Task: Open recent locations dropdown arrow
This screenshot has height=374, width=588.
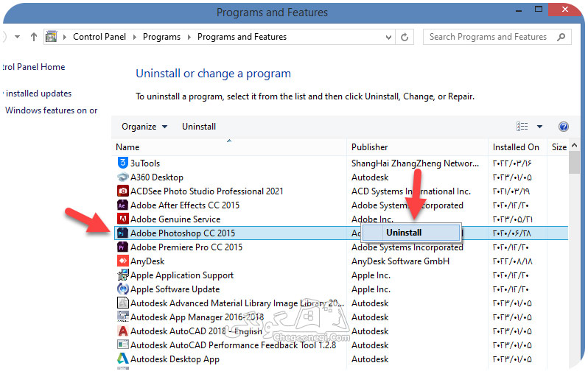Action: tap(17, 37)
